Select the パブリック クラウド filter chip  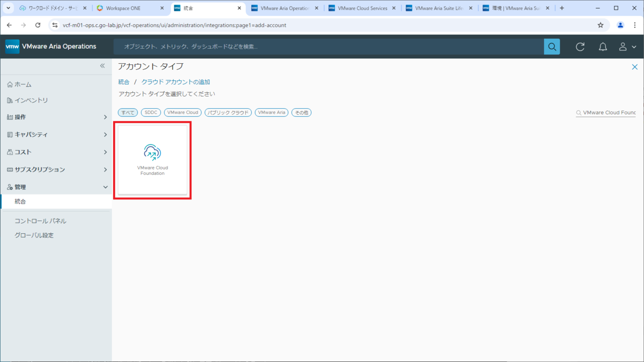pyautogui.click(x=228, y=113)
